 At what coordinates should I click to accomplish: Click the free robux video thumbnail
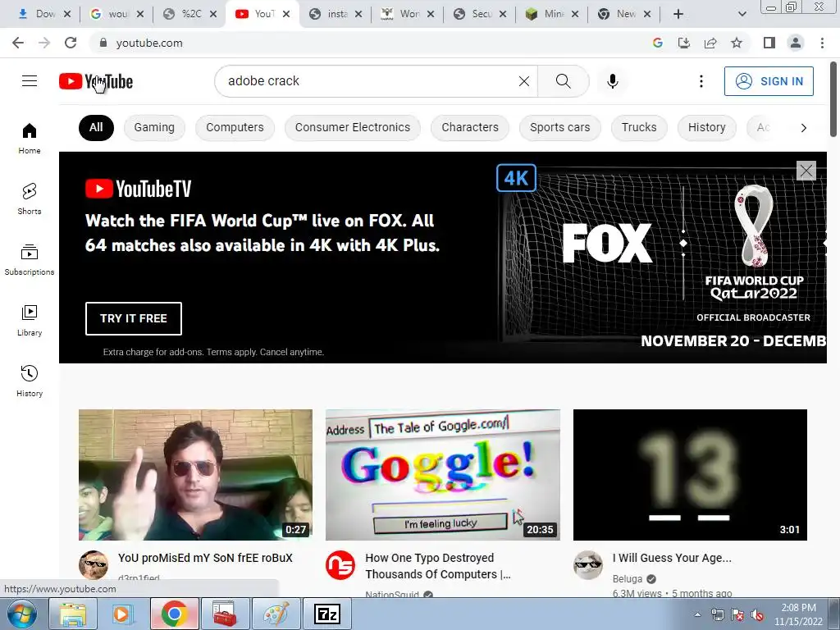pos(195,475)
